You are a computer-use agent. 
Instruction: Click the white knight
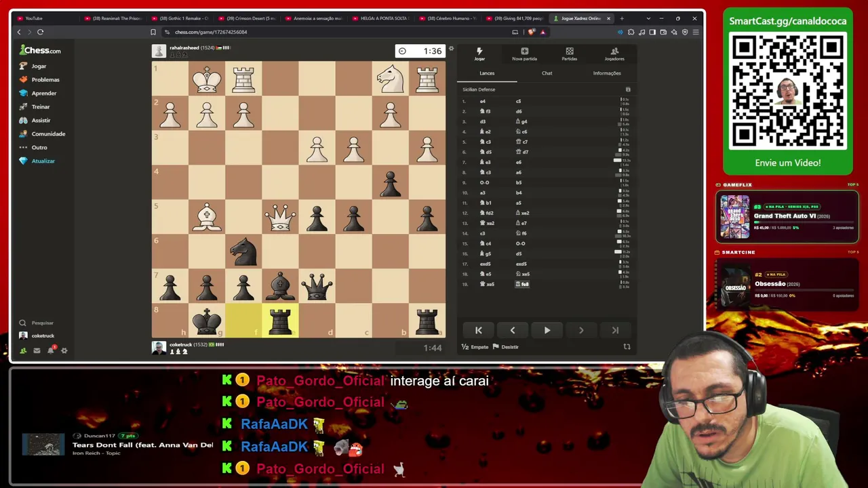[390, 79]
